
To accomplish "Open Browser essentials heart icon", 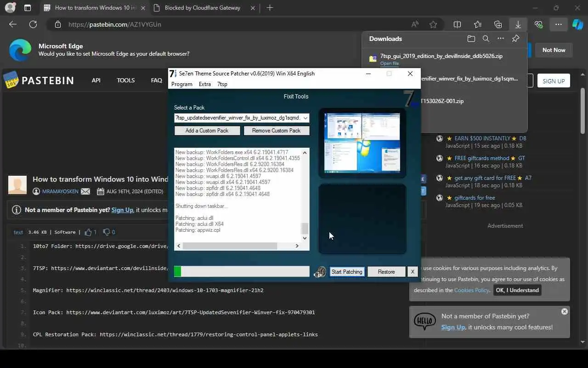I will [538, 24].
